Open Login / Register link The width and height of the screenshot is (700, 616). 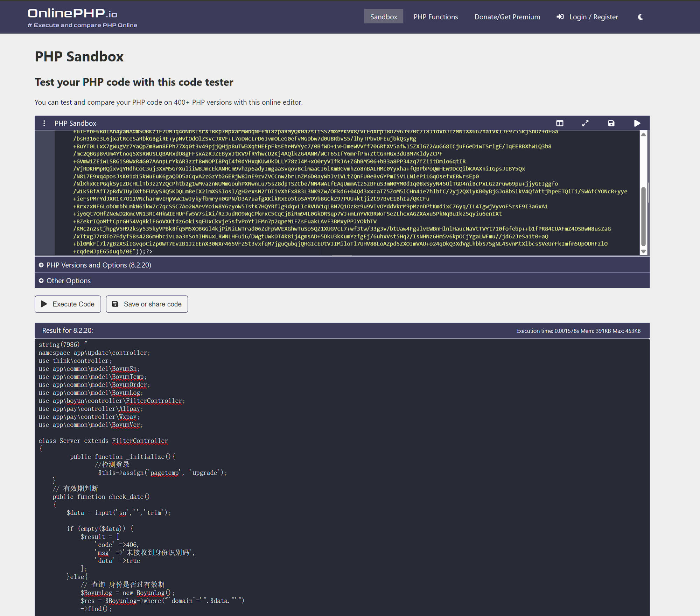point(594,17)
